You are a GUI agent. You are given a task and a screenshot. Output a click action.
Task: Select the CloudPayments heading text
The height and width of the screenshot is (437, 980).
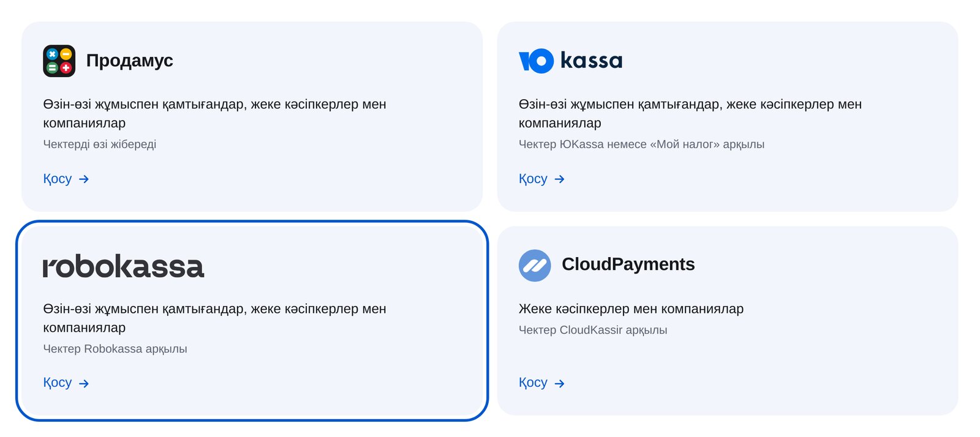coord(628,264)
